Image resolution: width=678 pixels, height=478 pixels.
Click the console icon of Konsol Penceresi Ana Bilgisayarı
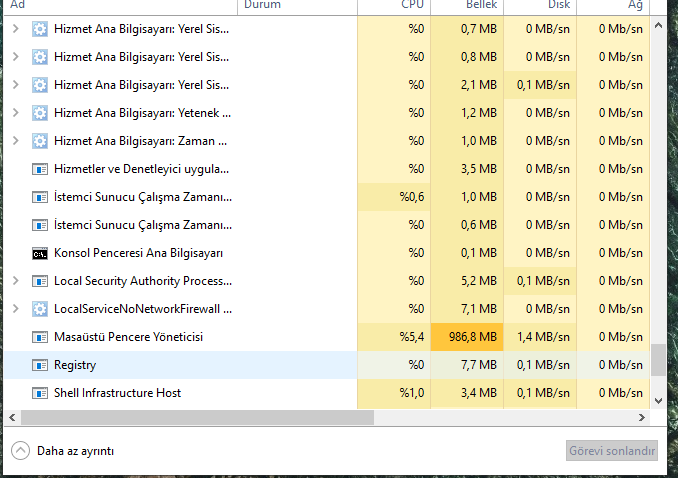tap(40, 253)
